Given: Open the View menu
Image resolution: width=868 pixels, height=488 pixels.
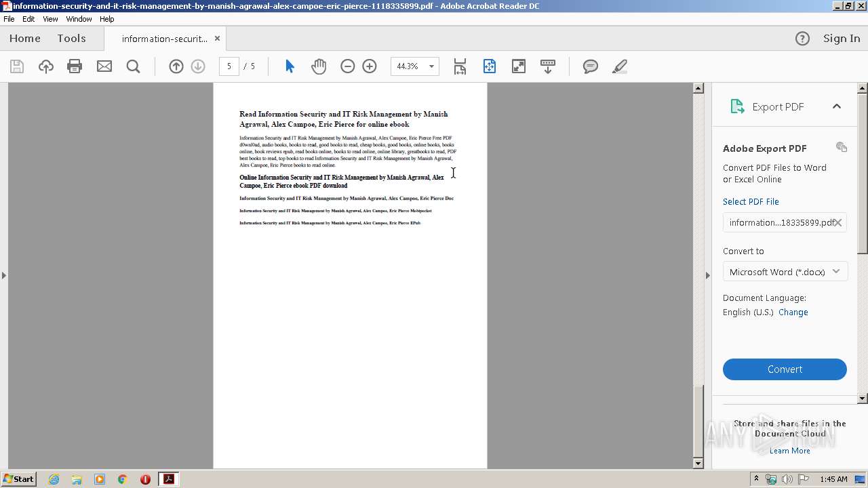Looking at the screenshot, I should pos(50,19).
